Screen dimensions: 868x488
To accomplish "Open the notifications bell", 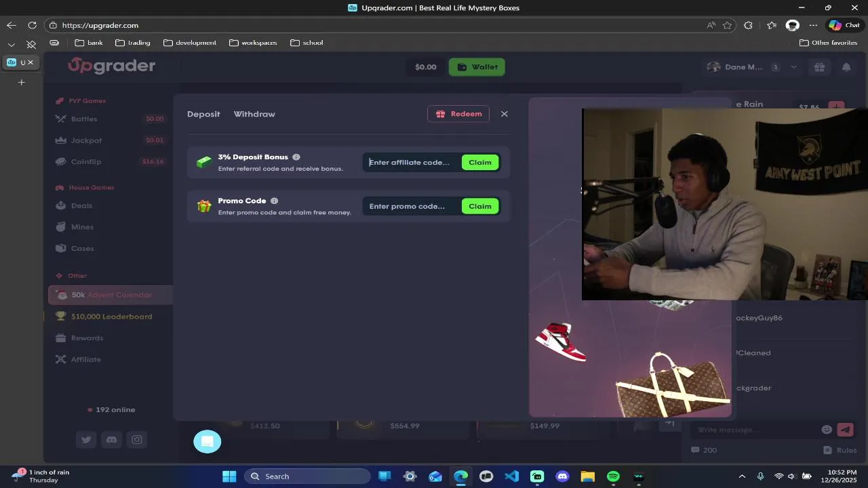I will point(846,67).
